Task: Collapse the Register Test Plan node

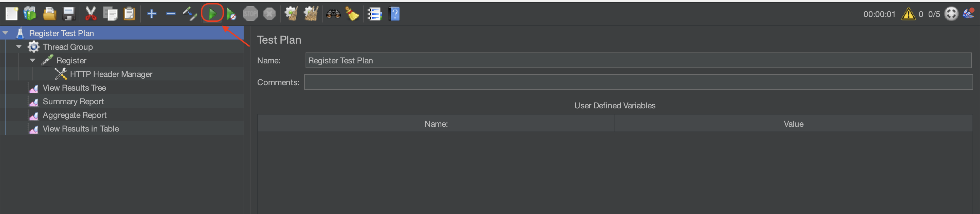Action: tap(6, 33)
